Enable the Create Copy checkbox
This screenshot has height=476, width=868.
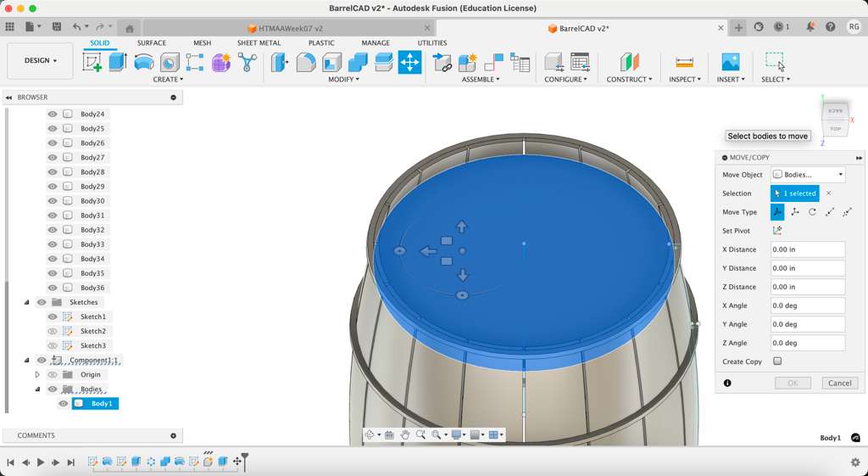tap(777, 361)
